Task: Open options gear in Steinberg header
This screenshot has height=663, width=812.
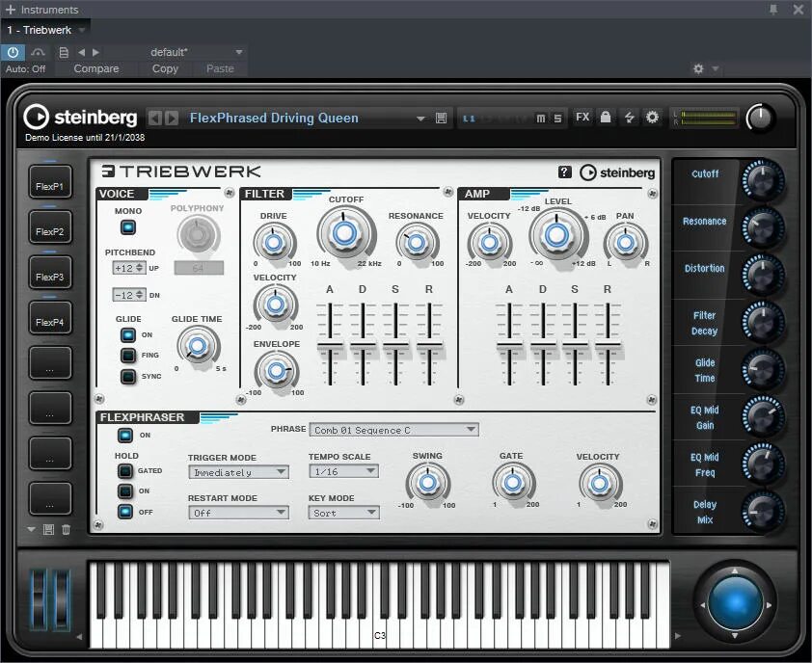Action: point(653,117)
